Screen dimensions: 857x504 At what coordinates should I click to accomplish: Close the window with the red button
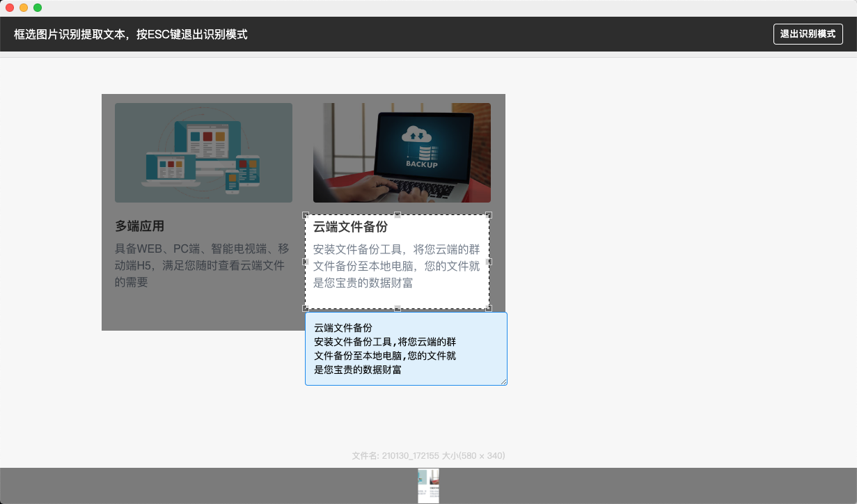coord(10,8)
